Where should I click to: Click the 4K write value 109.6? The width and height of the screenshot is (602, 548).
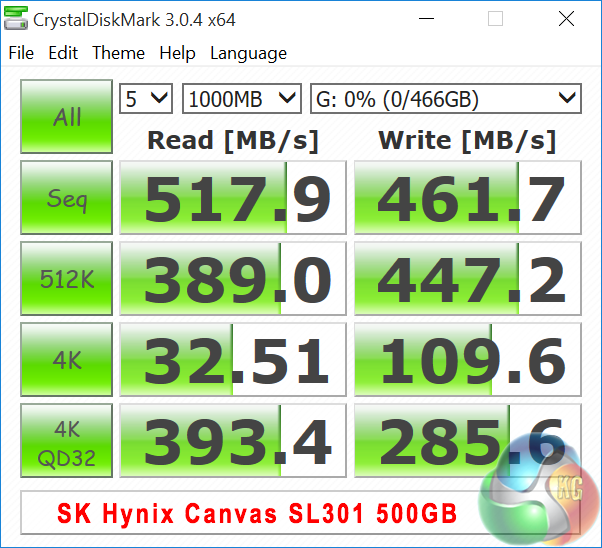click(x=468, y=359)
